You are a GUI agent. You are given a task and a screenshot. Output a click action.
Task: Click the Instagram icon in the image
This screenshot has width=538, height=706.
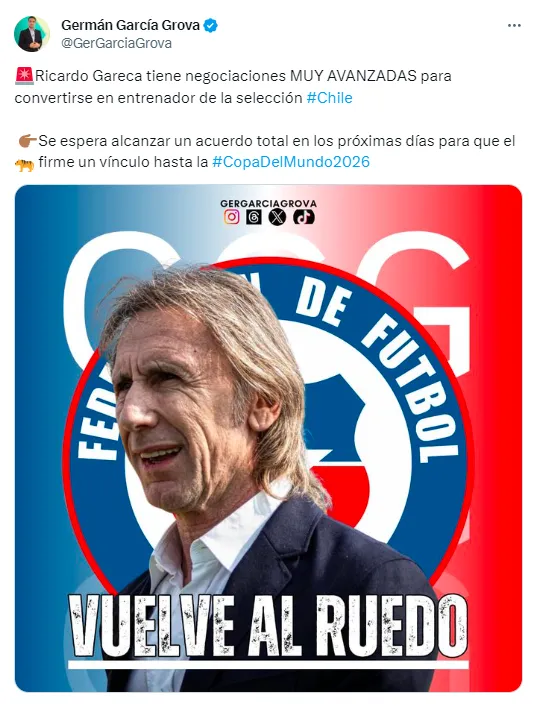[x=232, y=217]
